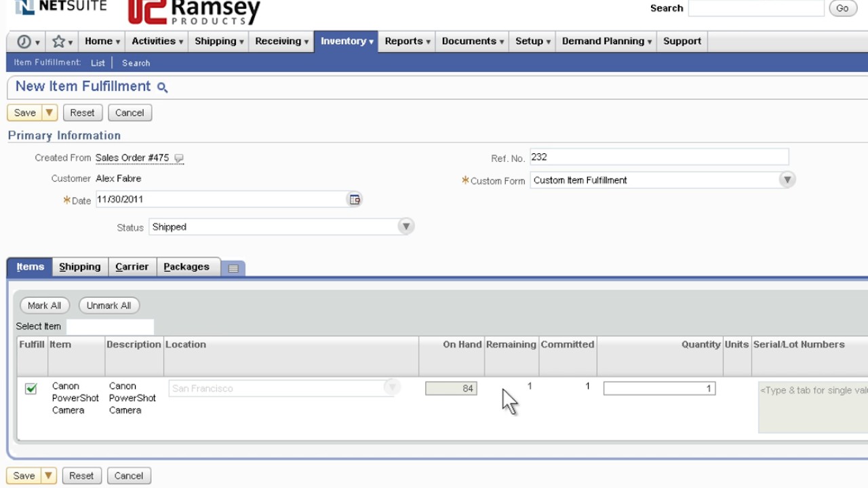Screen dimensions: 868x488
Task: Open the San Francisco location dropdown
Action: pos(391,387)
